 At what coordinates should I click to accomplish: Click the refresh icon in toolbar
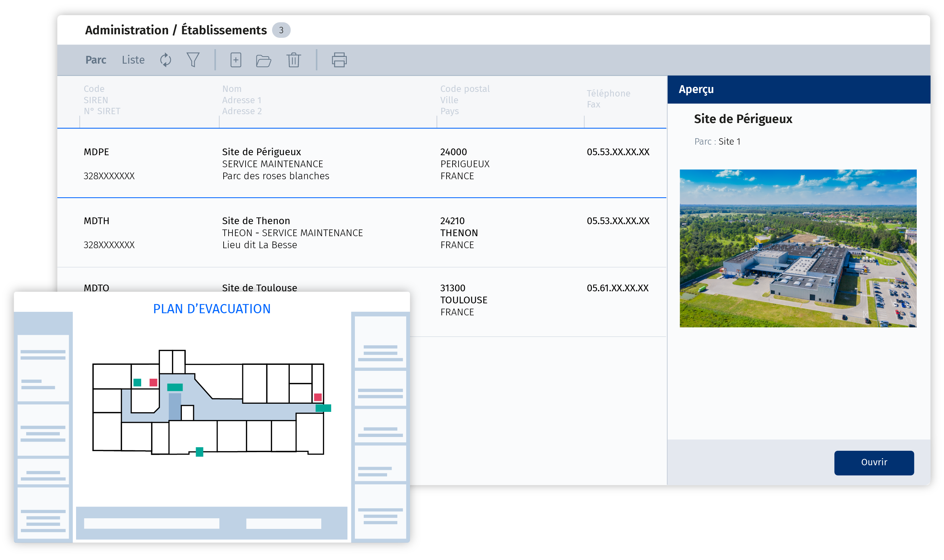[165, 60]
